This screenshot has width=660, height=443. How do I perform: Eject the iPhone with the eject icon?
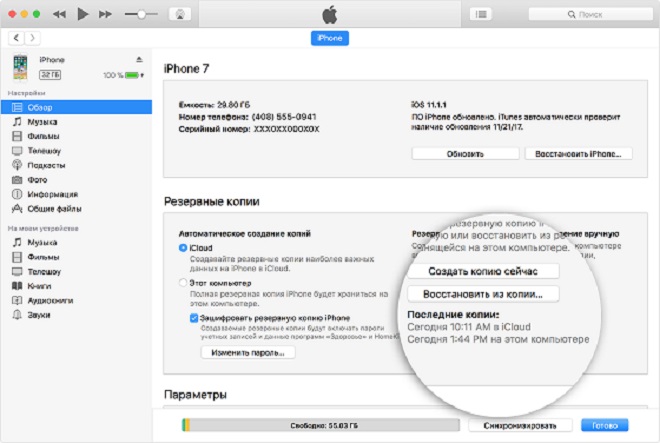coord(139,59)
